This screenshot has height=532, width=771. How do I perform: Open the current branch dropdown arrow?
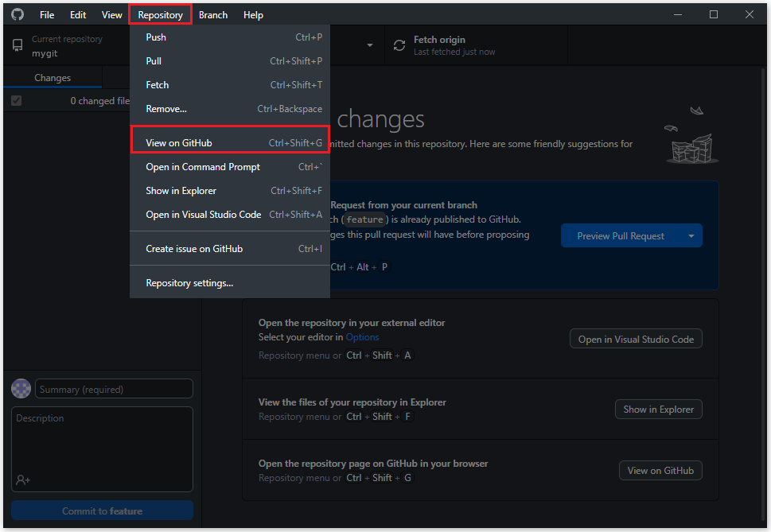(369, 46)
